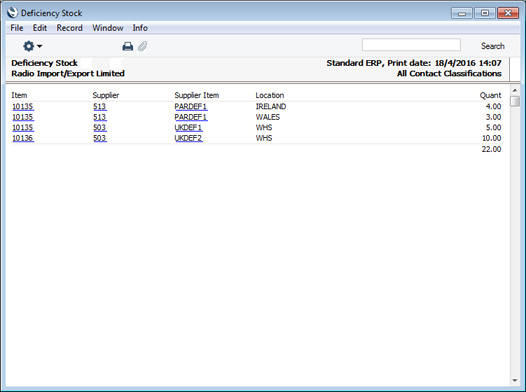Image resolution: width=526 pixels, height=392 pixels.
Task: Click the printer icon to print report
Action: (127, 46)
